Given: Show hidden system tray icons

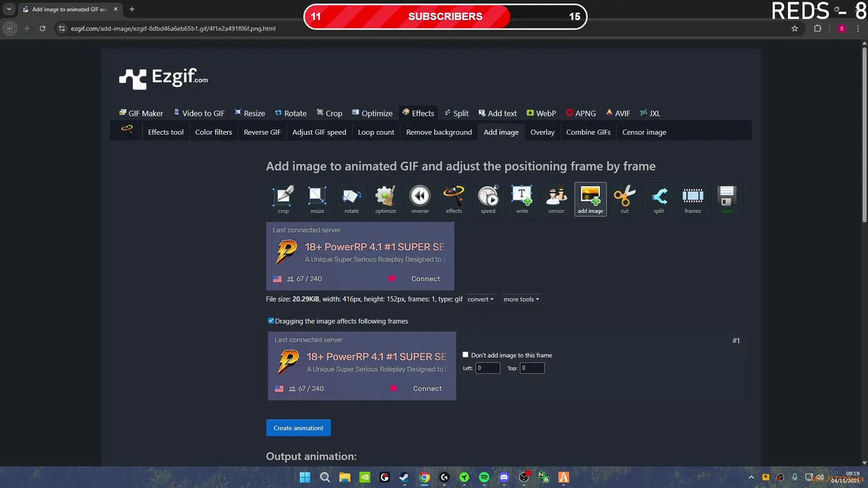Looking at the screenshot, I should pyautogui.click(x=751, y=477).
